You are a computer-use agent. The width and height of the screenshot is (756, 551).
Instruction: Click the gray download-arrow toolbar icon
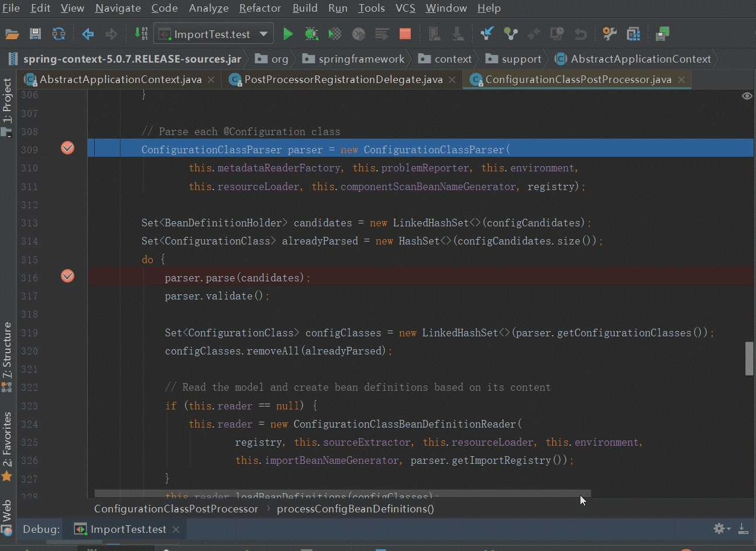point(458,34)
